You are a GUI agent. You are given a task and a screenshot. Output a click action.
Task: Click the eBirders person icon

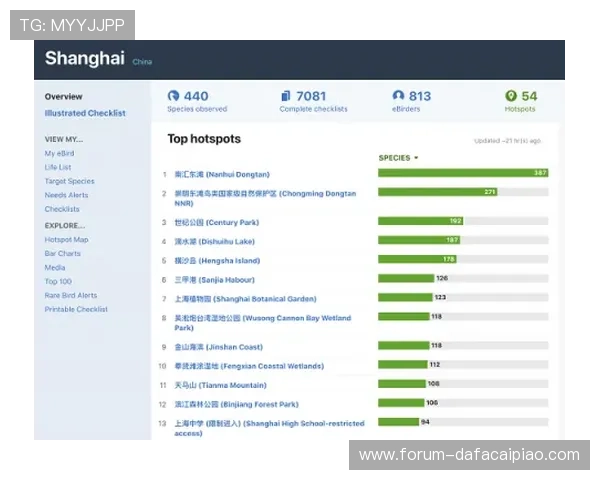click(398, 96)
